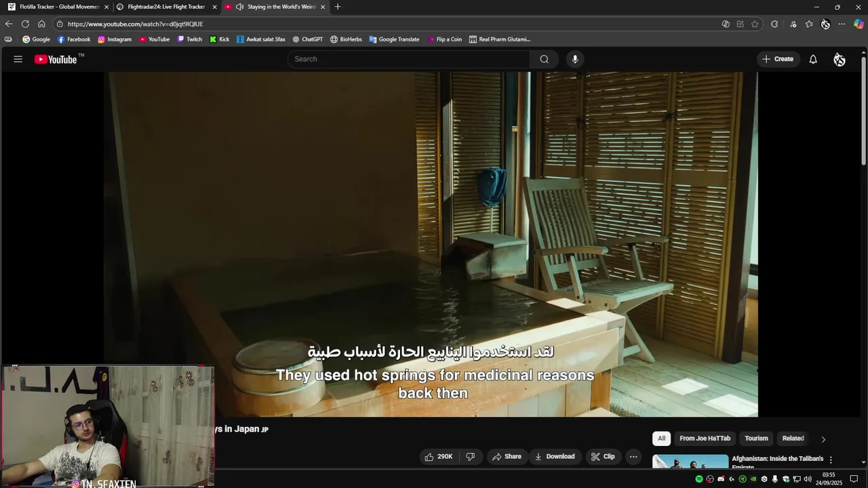Click the video player to pause
Screen dimensions: 868x488
click(431, 244)
